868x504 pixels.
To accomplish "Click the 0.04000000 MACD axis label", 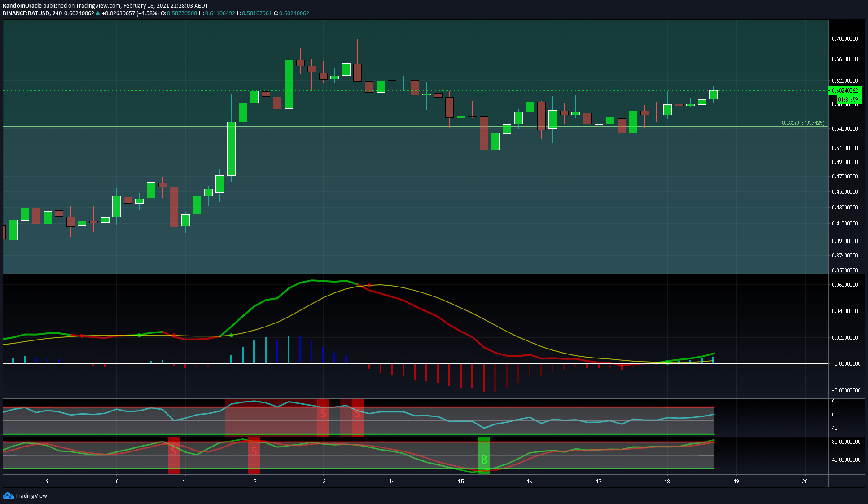I will (845, 311).
